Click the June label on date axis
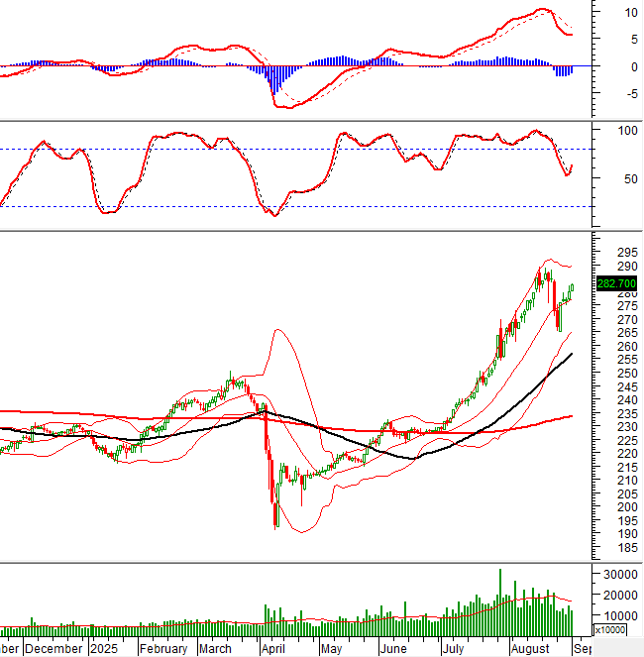644x657 pixels. point(392,648)
